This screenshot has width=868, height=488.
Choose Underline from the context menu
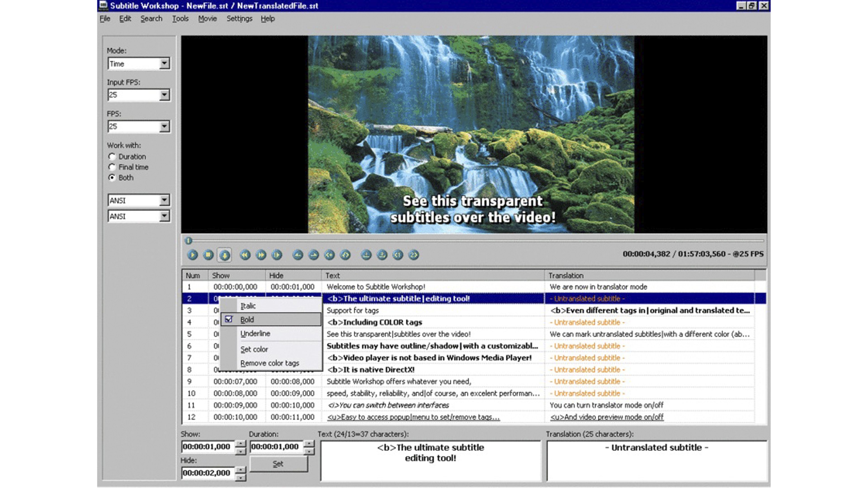(x=271, y=333)
